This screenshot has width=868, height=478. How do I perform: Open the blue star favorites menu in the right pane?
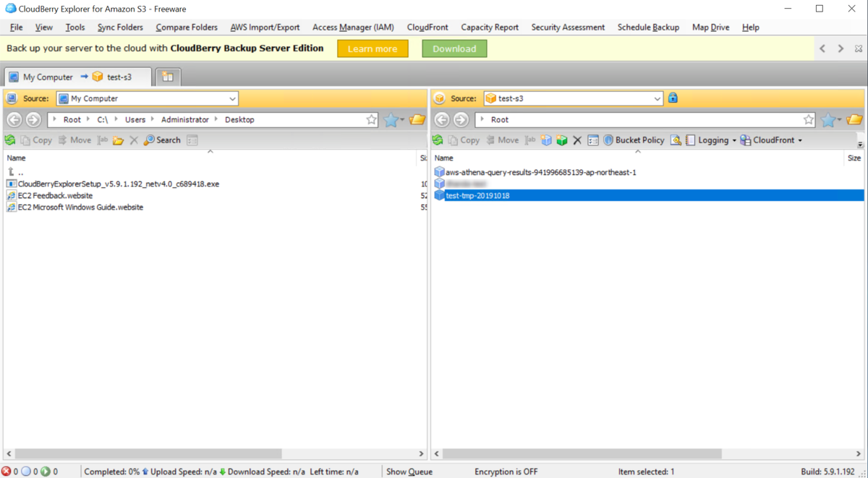pyautogui.click(x=831, y=120)
